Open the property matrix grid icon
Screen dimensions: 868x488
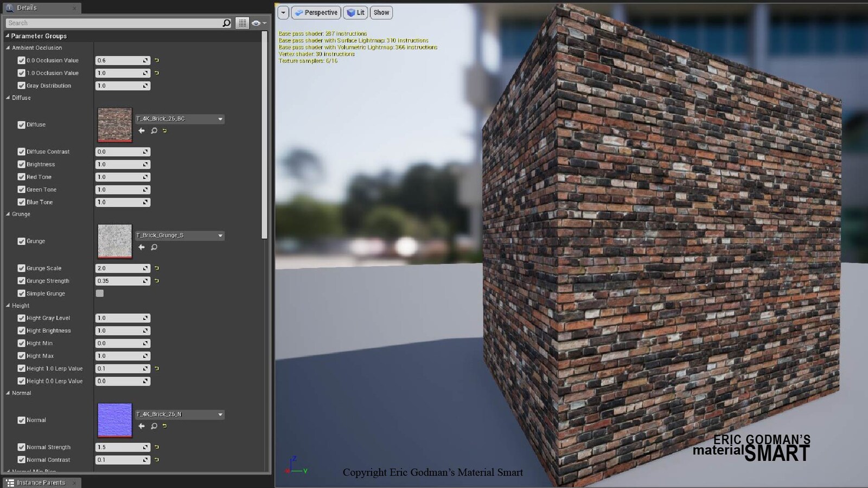pyautogui.click(x=242, y=23)
